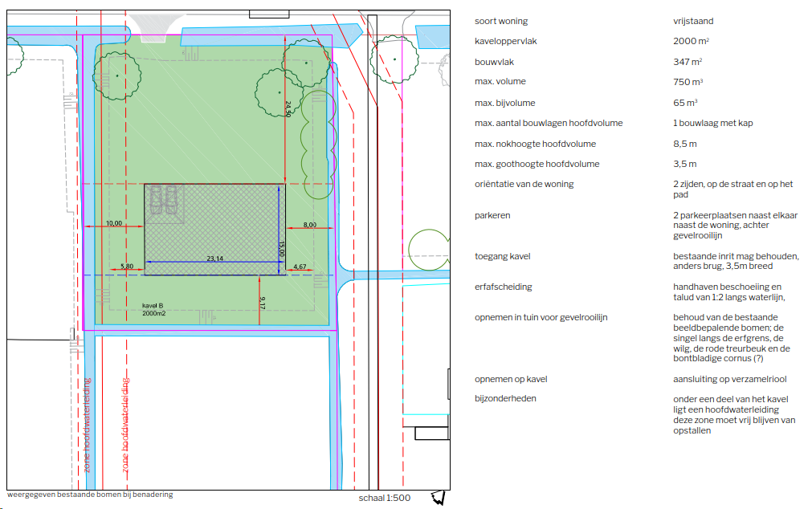The width and height of the screenshot is (812, 509).
Task: Select the '2000 m²' plot area value
Action: tap(691, 41)
